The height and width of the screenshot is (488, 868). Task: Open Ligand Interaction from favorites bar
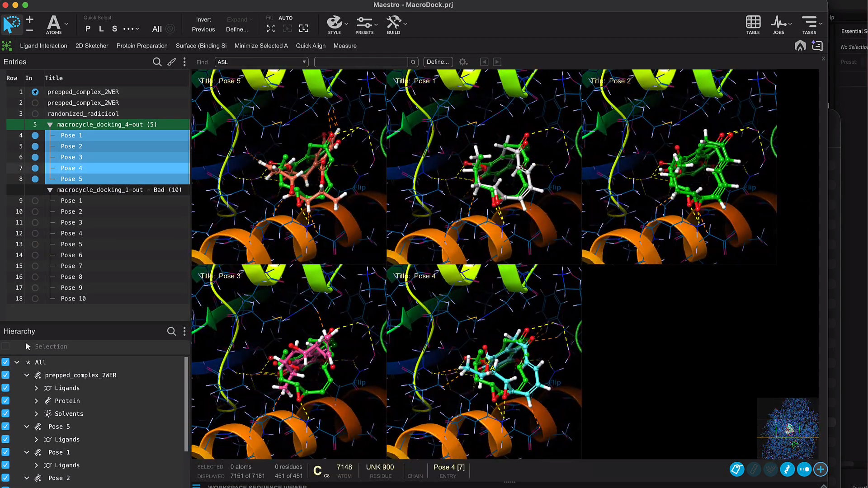coord(43,46)
